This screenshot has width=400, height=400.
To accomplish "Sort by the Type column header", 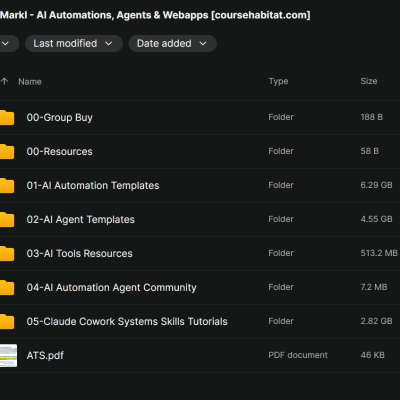I will tap(278, 81).
